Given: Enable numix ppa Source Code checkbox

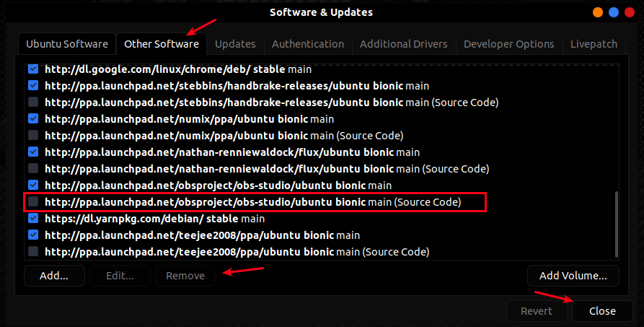Looking at the screenshot, I should click(x=33, y=135).
